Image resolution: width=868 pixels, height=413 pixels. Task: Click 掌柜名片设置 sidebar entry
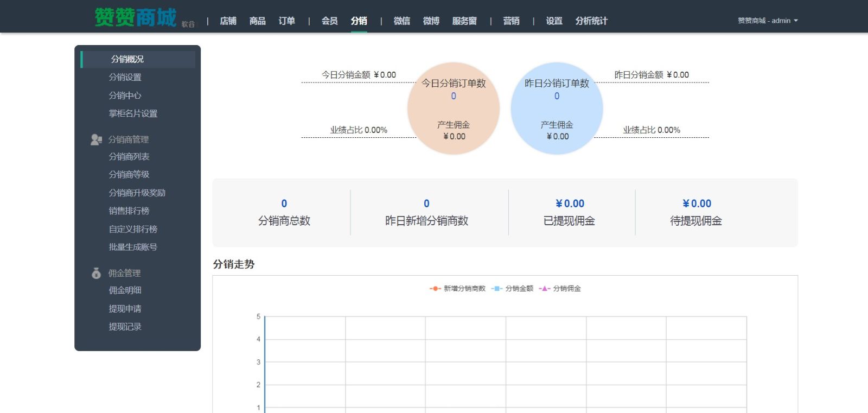tap(133, 113)
